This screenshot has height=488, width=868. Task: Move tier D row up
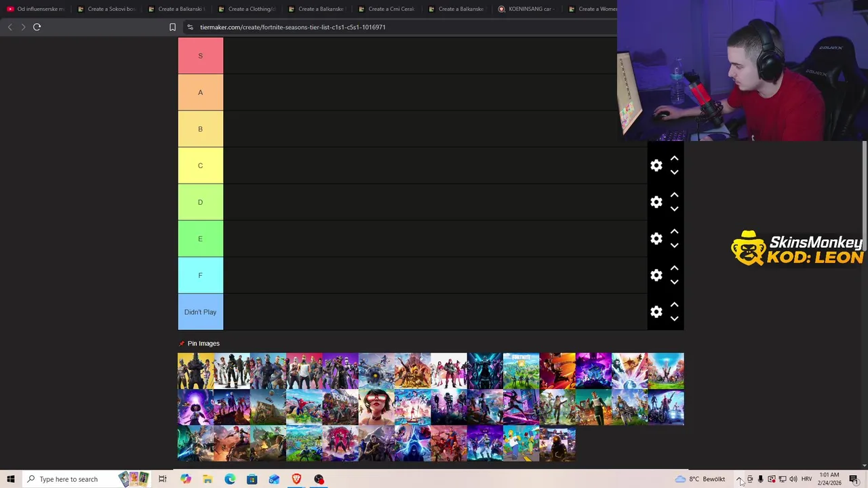click(x=674, y=195)
